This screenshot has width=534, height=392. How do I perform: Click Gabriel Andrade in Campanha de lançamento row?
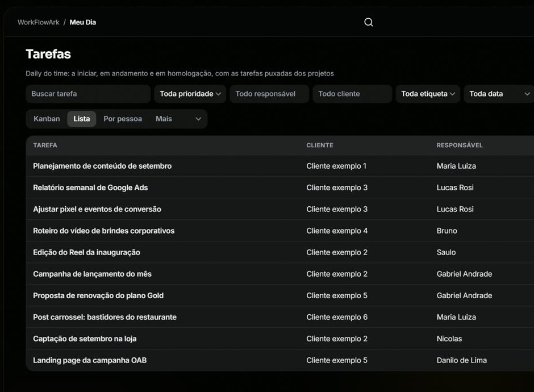[x=464, y=274]
